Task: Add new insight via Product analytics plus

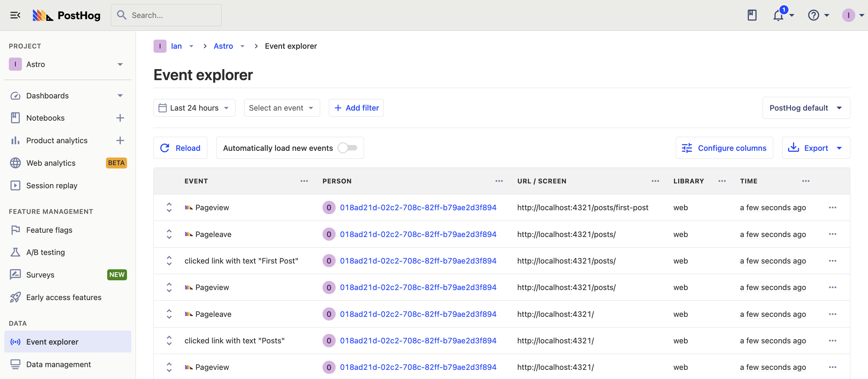Action: [120, 141]
